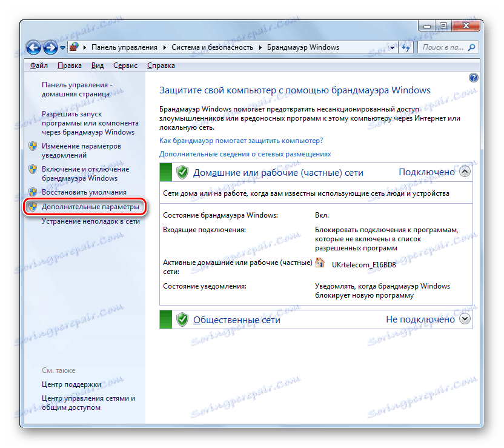504x448 pixels.
Task: Minimize the firewall window
Action: [427, 26]
